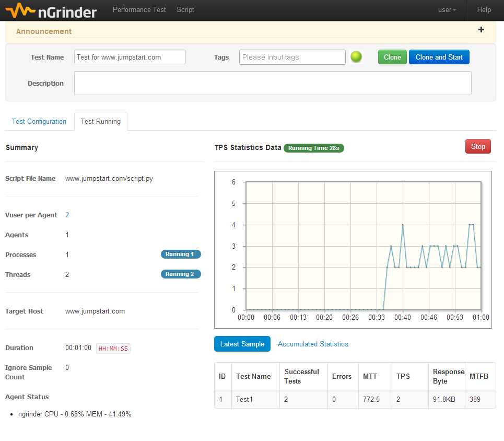This screenshot has height=441, width=504.
Task: Toggle to the Latest Sample view
Action: [x=242, y=344]
